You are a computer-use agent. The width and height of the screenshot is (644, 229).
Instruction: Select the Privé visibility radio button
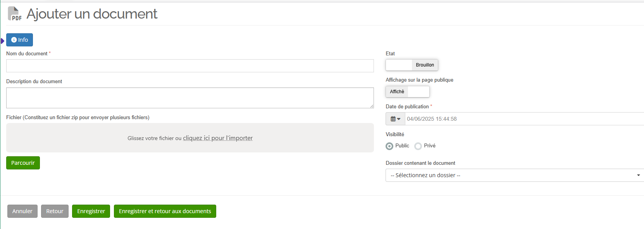tap(418, 146)
